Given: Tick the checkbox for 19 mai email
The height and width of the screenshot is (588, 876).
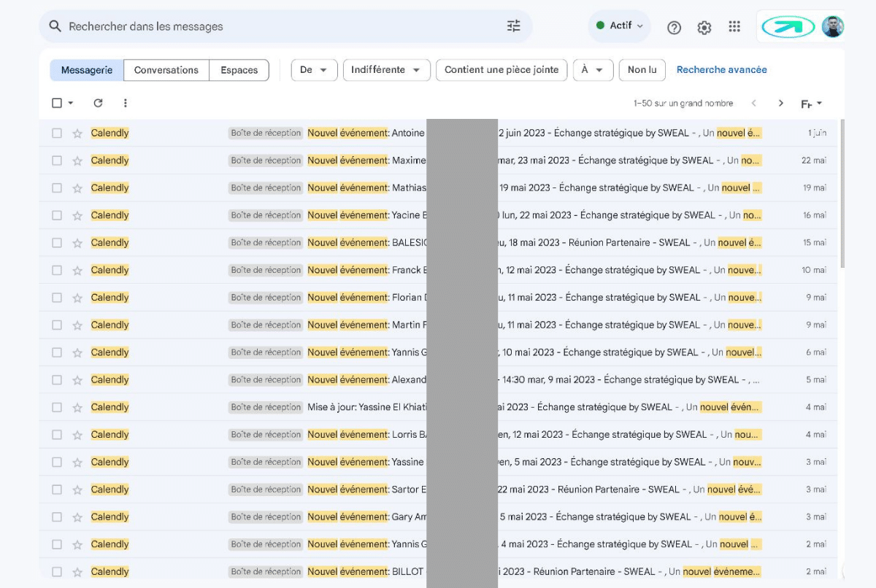Looking at the screenshot, I should point(57,188).
